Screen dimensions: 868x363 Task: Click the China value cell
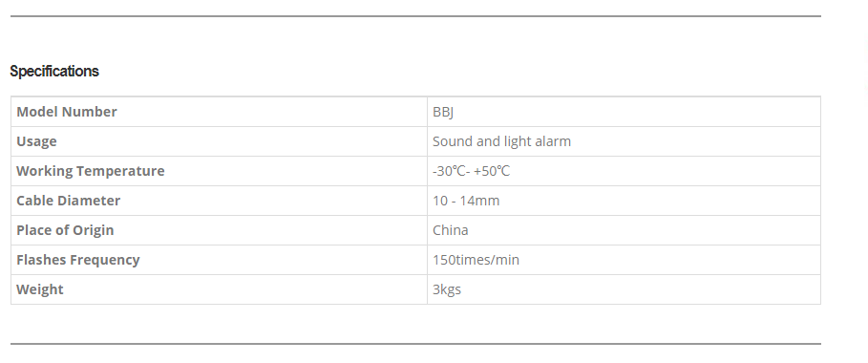[624, 230]
